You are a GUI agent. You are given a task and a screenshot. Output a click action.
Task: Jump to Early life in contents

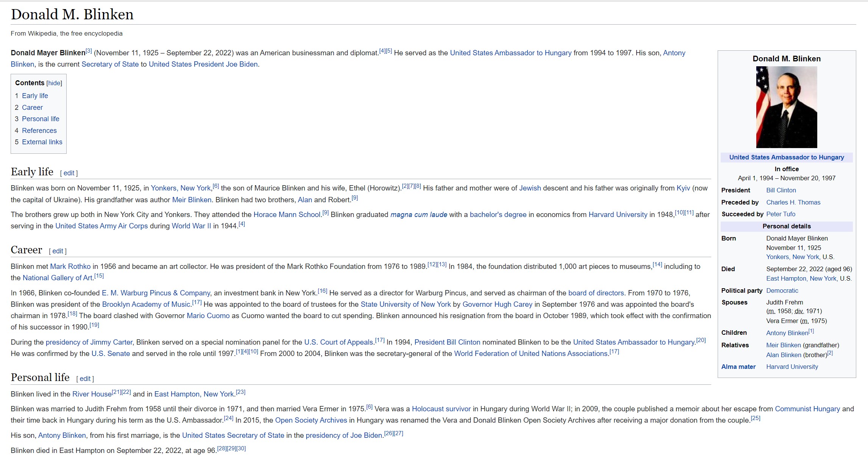pos(35,96)
